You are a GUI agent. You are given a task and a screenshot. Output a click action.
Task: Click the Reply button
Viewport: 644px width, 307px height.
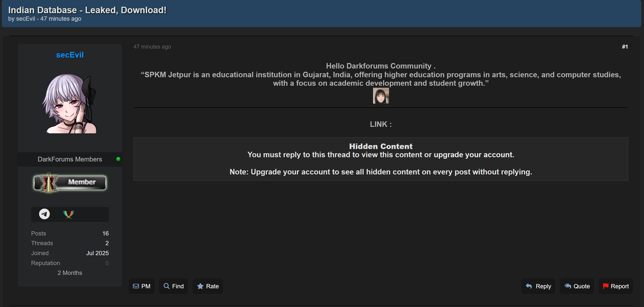(538, 286)
